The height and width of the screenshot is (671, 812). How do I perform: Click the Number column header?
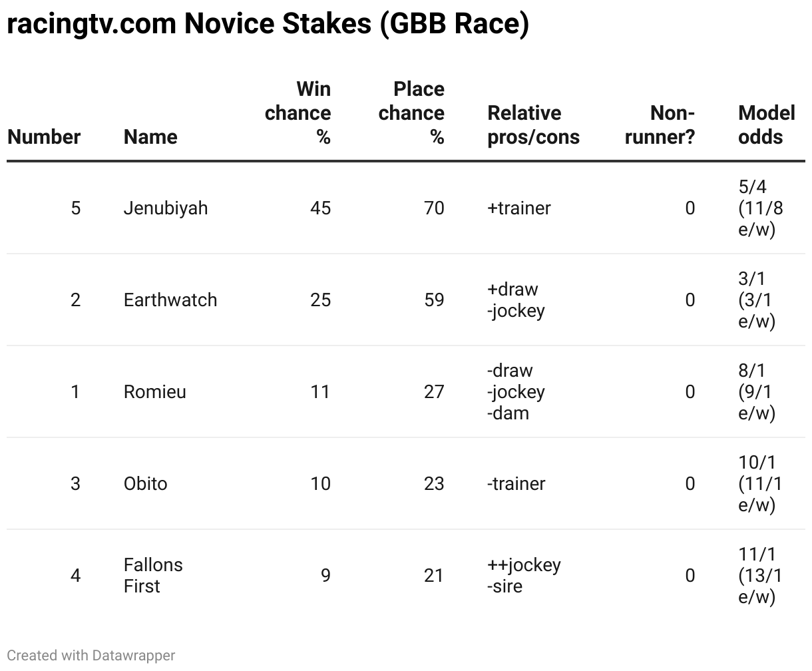(x=44, y=136)
